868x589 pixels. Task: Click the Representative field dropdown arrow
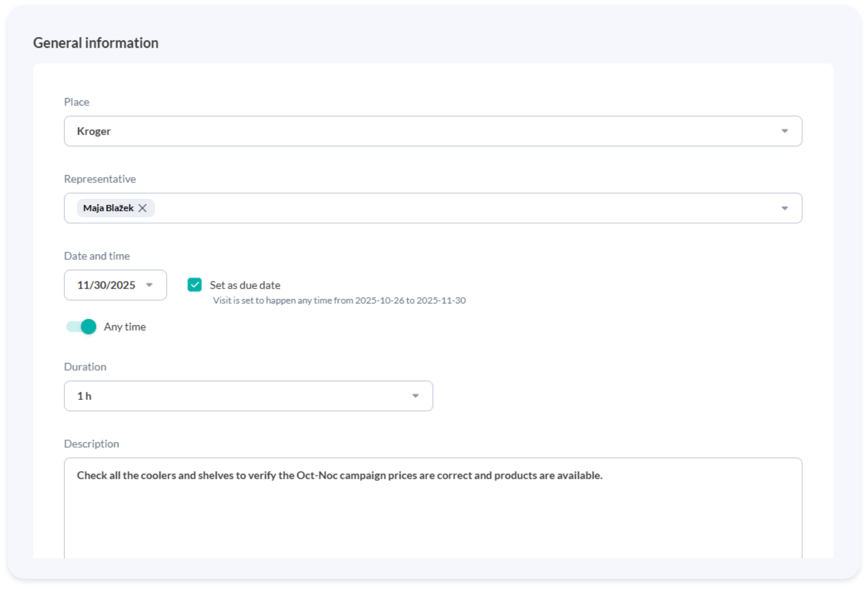tap(784, 208)
